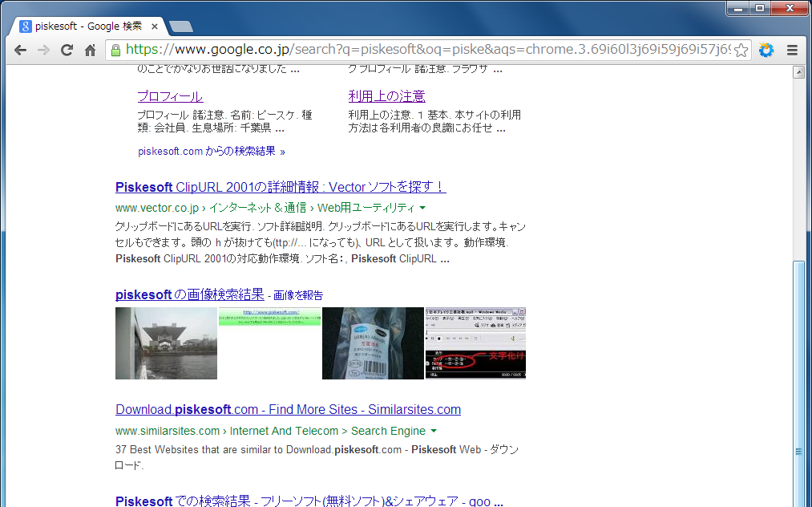Screen dimensions: 812x507
Task: Close the piskesoft Google tab
Action: point(155,26)
